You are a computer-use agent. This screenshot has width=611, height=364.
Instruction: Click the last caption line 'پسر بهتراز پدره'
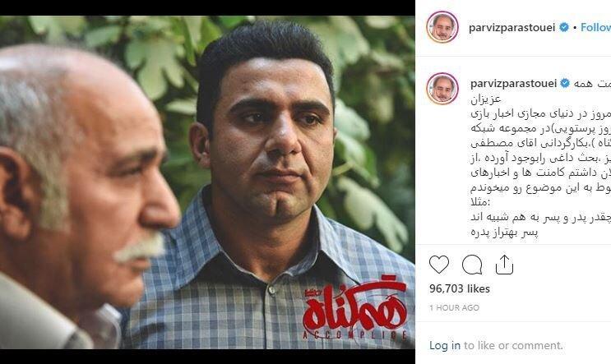(504, 233)
